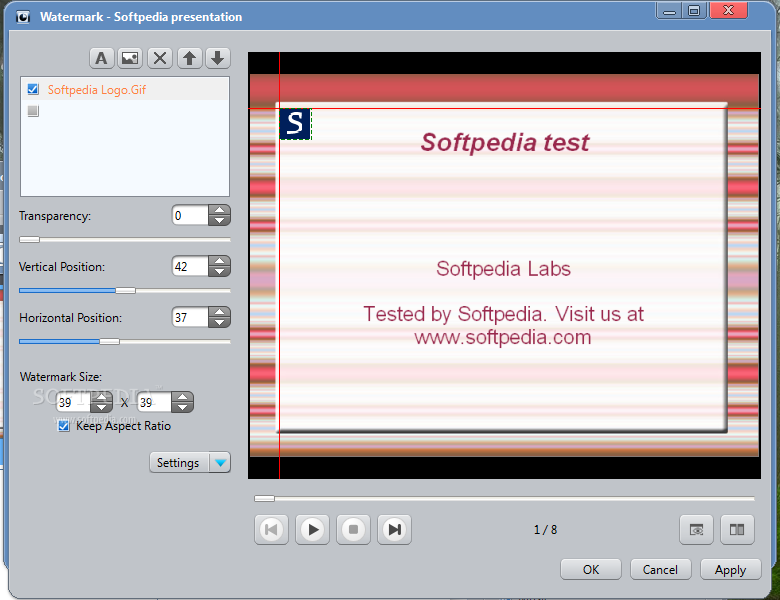780x600 pixels.
Task: Stop the preview playback
Action: coord(353,529)
